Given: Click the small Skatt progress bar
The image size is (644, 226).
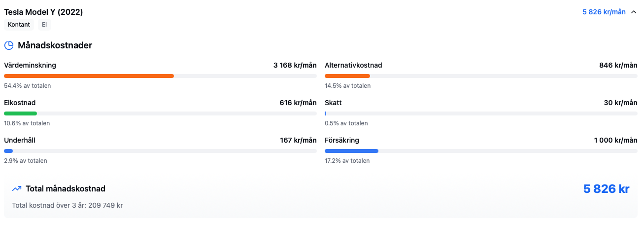Looking at the screenshot, I should pos(326,113).
